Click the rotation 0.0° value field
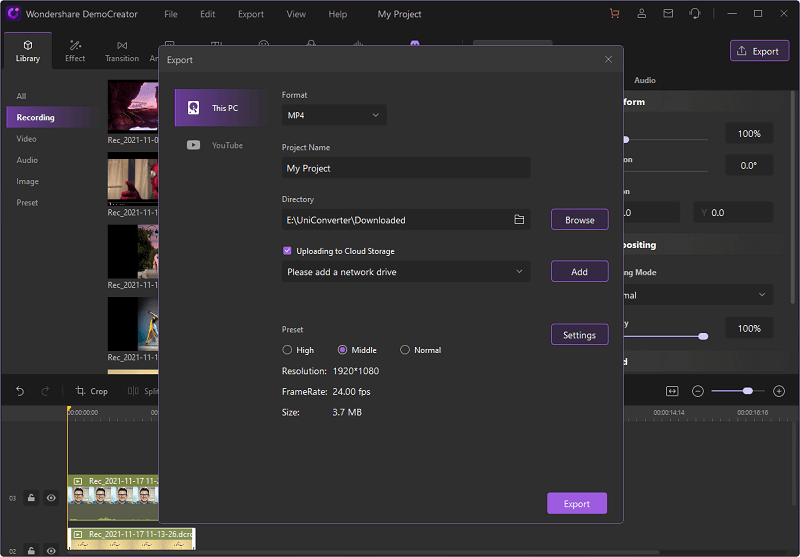 [x=749, y=165]
